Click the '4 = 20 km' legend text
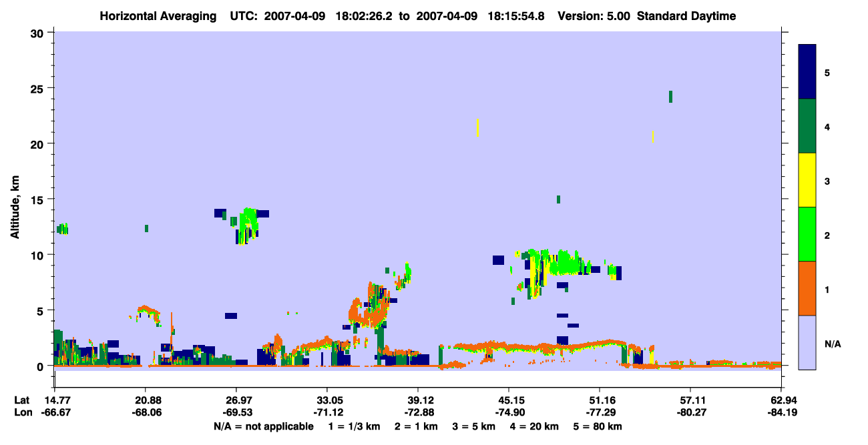The height and width of the screenshot is (445, 868). pos(533,426)
